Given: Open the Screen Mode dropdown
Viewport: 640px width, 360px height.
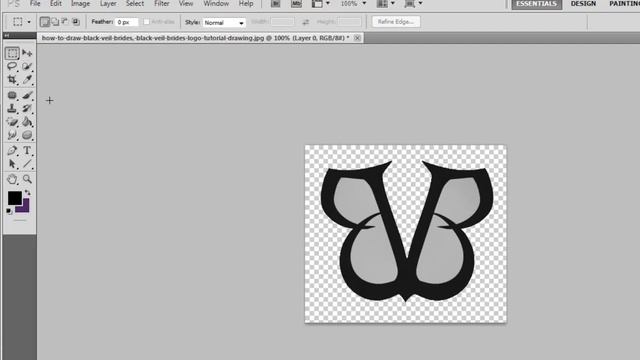Looking at the screenshot, I should pyautogui.click(x=413, y=4).
